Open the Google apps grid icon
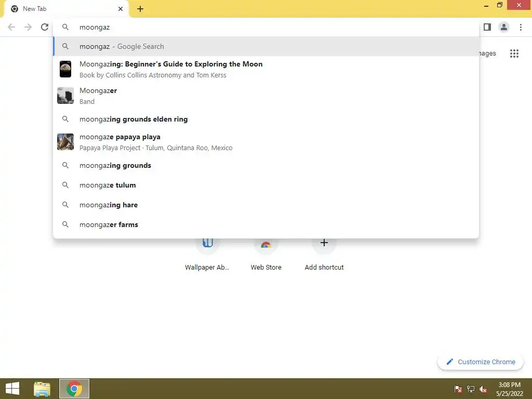Viewport: 532px width, 399px height. (x=514, y=54)
